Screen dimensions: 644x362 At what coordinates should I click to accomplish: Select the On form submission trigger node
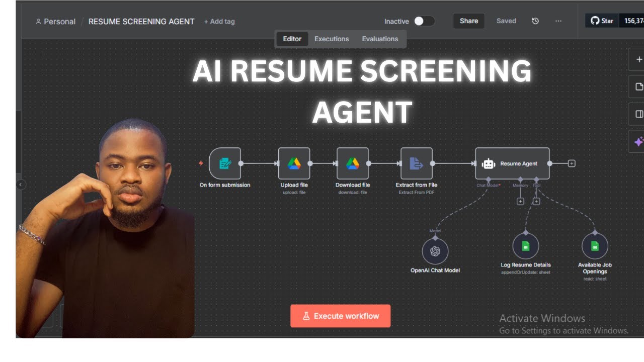coord(224,163)
